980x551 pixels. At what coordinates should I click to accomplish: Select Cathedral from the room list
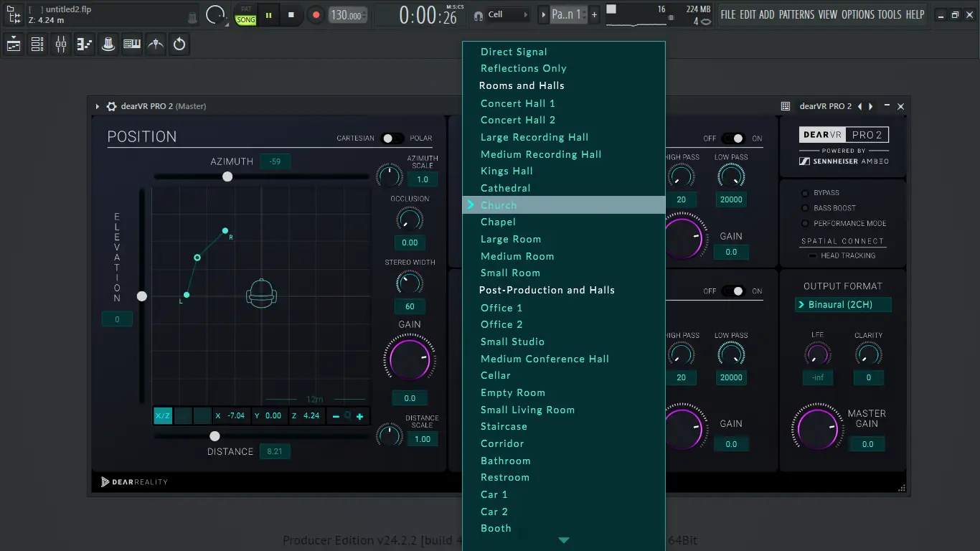click(506, 188)
